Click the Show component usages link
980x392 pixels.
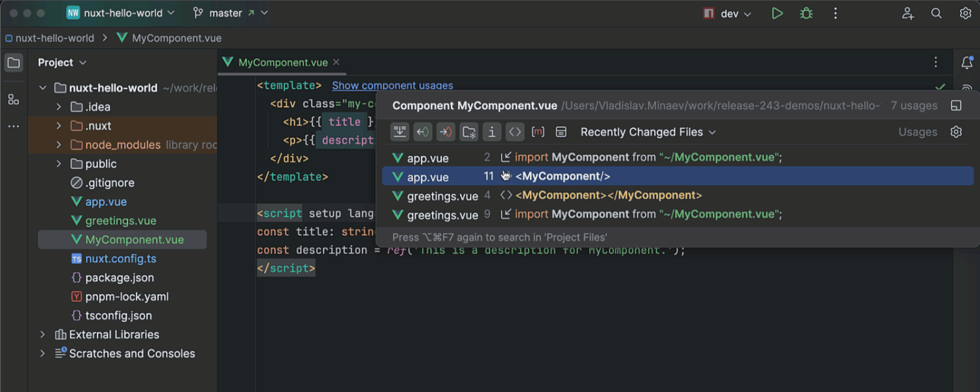(x=392, y=86)
